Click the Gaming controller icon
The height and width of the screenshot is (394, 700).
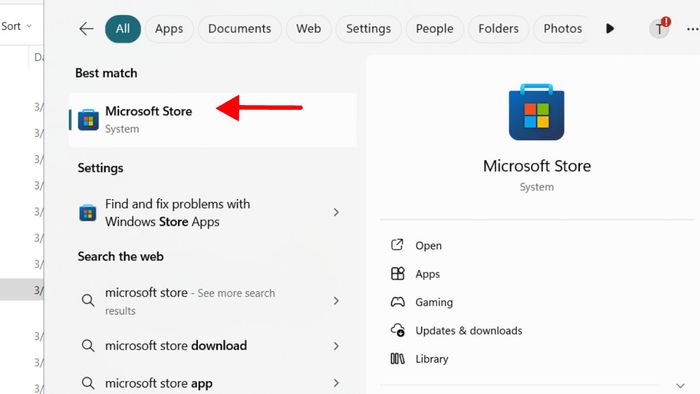point(398,302)
